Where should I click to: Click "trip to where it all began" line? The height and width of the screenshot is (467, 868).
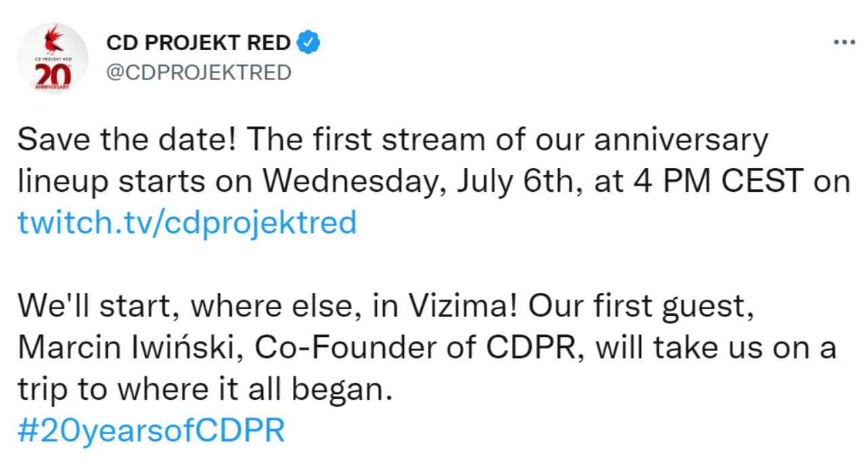tap(204, 389)
